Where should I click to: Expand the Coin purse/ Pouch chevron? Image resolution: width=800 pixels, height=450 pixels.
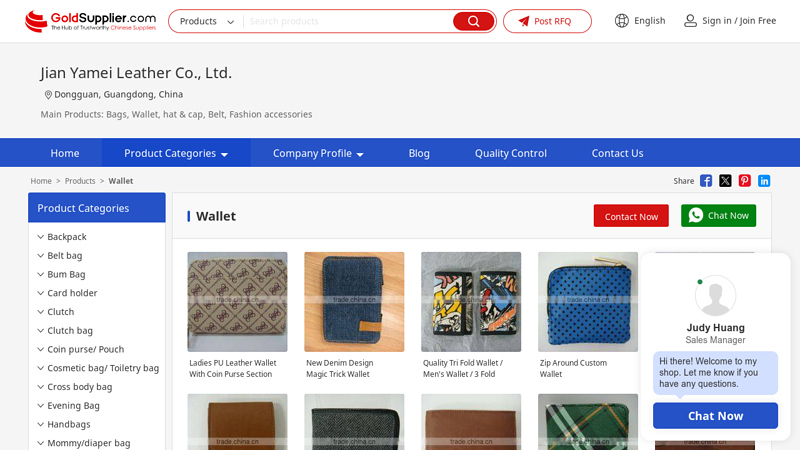click(41, 349)
